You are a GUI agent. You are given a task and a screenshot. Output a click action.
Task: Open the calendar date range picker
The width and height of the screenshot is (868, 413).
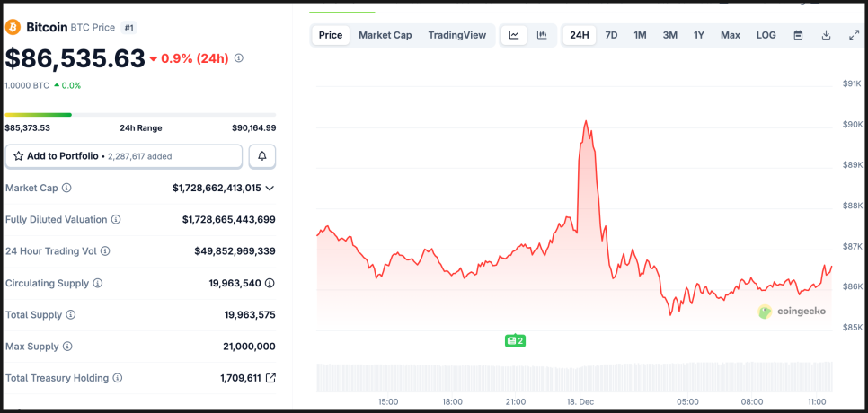[798, 35]
